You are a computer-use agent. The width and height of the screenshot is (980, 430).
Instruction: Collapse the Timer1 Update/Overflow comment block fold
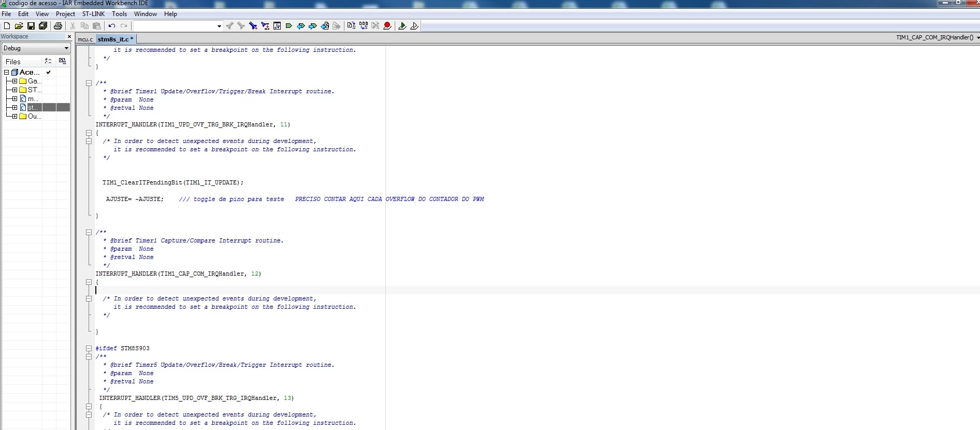[x=89, y=83]
